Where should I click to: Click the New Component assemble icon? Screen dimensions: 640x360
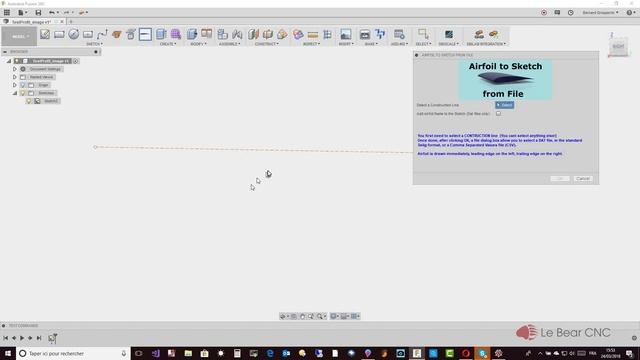click(222, 34)
